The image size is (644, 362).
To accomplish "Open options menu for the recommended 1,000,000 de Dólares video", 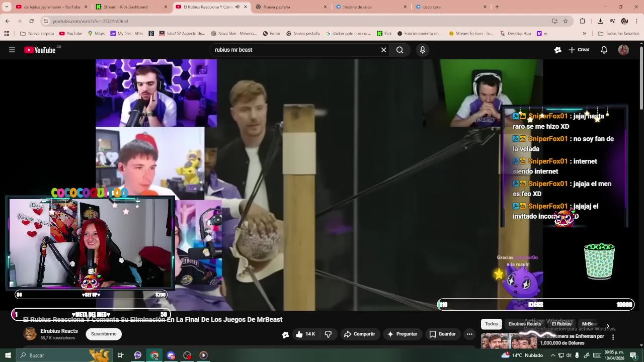I will click(x=613, y=337).
